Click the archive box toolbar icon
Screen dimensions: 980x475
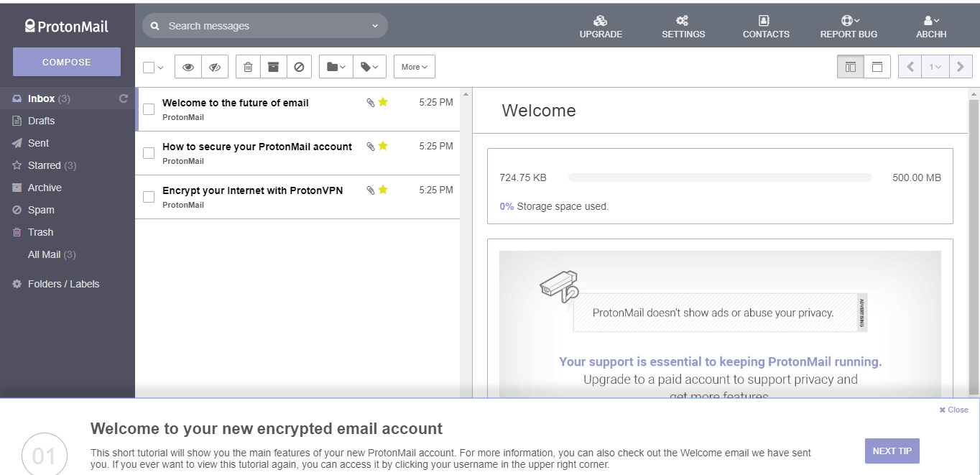tap(273, 67)
